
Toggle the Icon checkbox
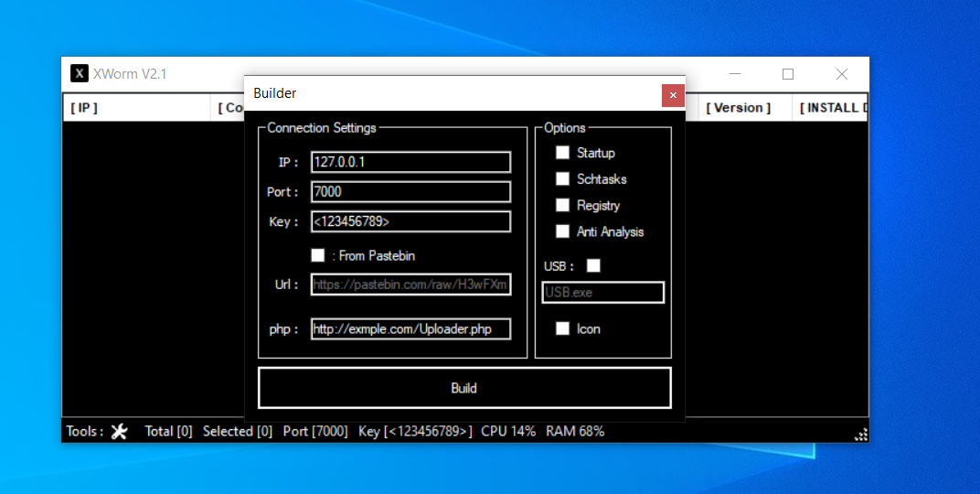(x=562, y=328)
